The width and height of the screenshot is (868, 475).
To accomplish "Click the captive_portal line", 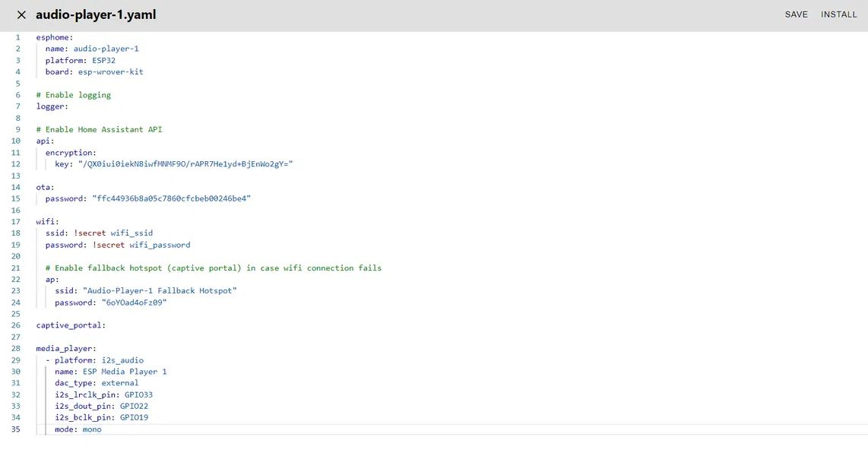I will click(71, 325).
